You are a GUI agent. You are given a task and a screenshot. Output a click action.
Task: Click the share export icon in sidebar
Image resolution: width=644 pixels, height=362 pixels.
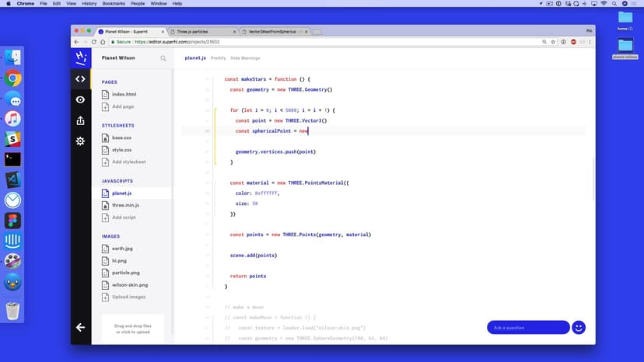tap(80, 120)
